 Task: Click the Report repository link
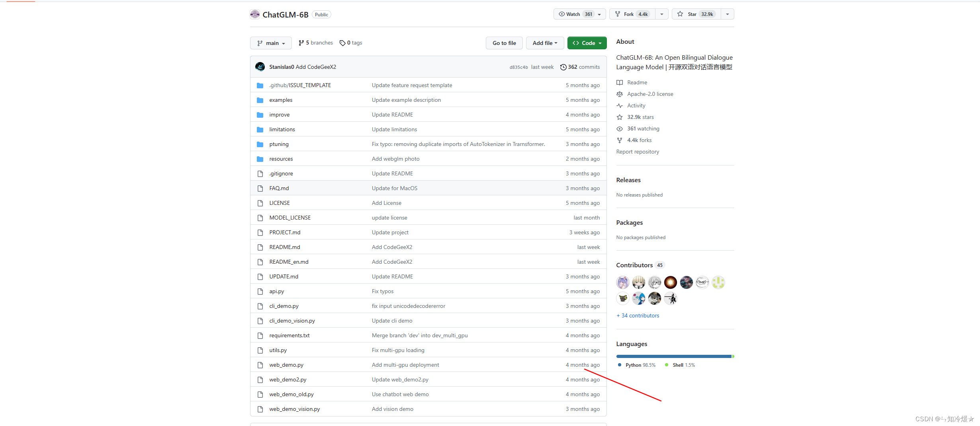(x=638, y=152)
